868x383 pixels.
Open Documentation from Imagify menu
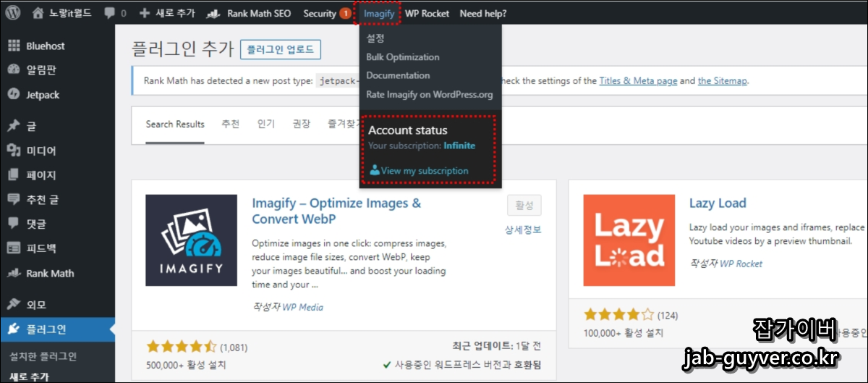click(398, 75)
